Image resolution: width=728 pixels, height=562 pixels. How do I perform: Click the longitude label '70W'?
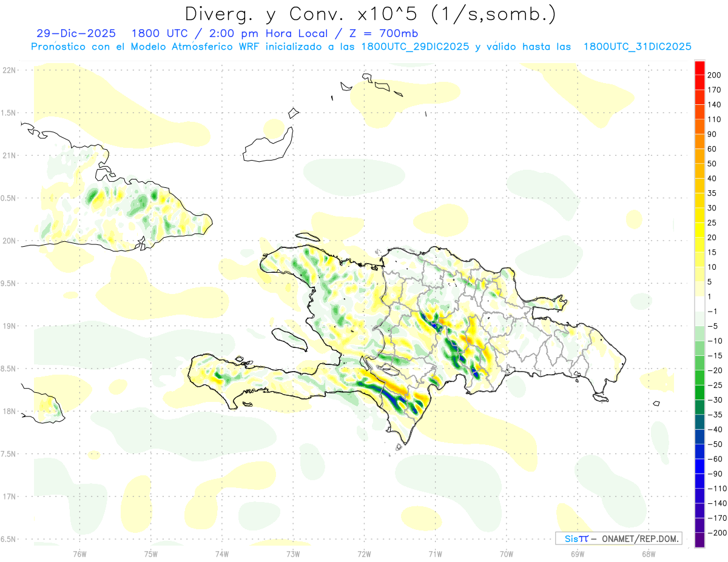click(507, 554)
